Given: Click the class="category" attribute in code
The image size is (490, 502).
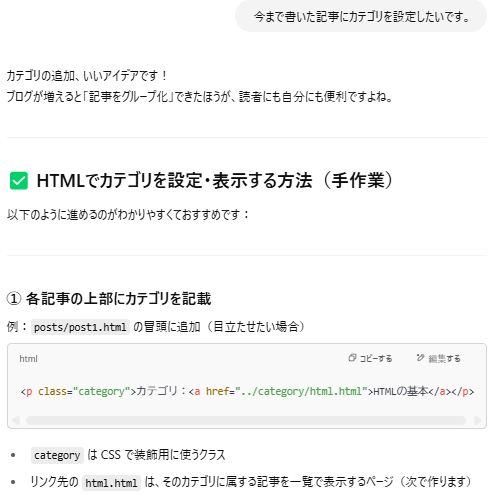Looking at the screenshot, I should (x=84, y=391).
